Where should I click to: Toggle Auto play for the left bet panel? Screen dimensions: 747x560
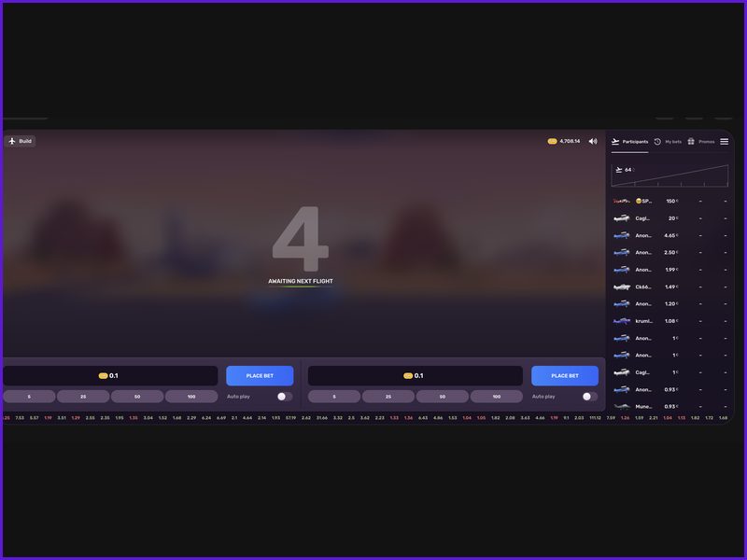pos(285,396)
